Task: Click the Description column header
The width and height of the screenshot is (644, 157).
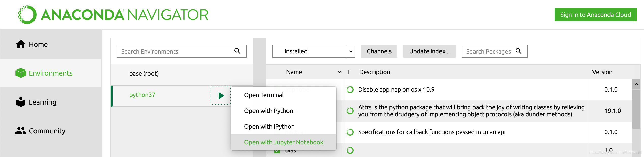Action: tap(375, 72)
